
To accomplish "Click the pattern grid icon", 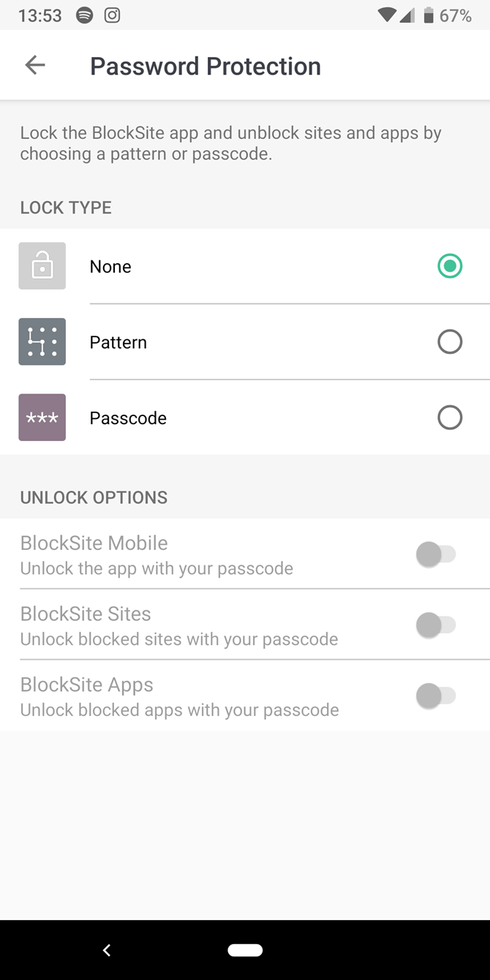I will [42, 342].
